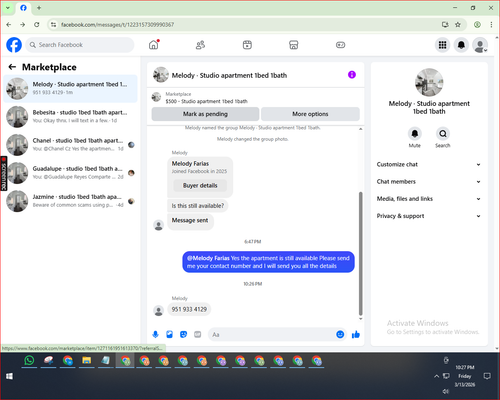Open the Melody Studio apartment conversation
Image resolution: width=500 pixels, height=400 pixels.
[x=70, y=89]
